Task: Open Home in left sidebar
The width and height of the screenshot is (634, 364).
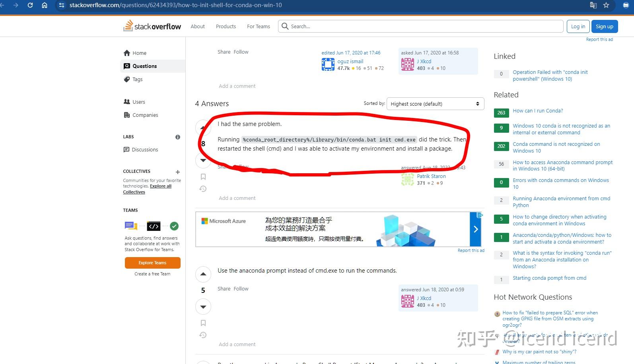Action: click(153, 53)
